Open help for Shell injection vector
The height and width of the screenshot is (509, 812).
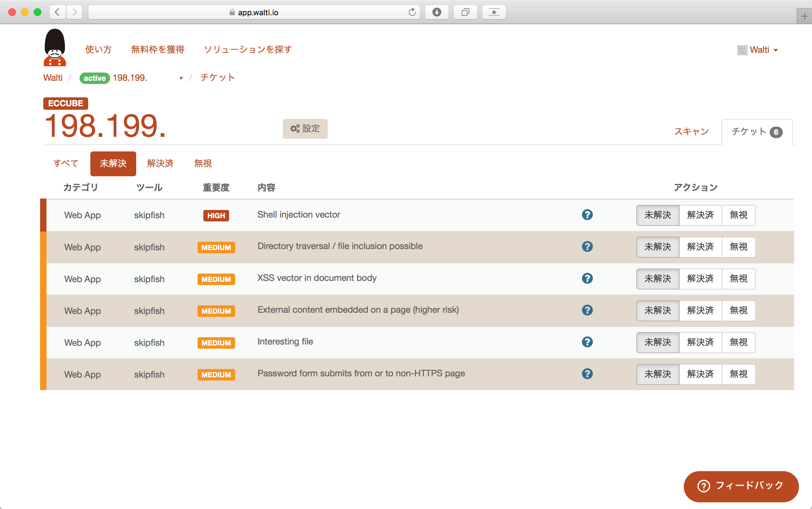click(587, 215)
